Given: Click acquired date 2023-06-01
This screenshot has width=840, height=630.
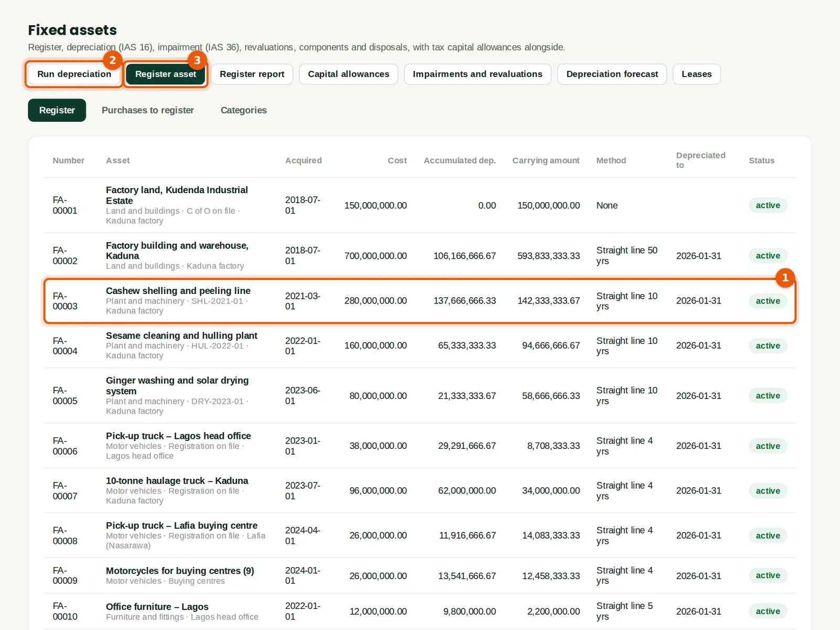Looking at the screenshot, I should tap(302, 395).
